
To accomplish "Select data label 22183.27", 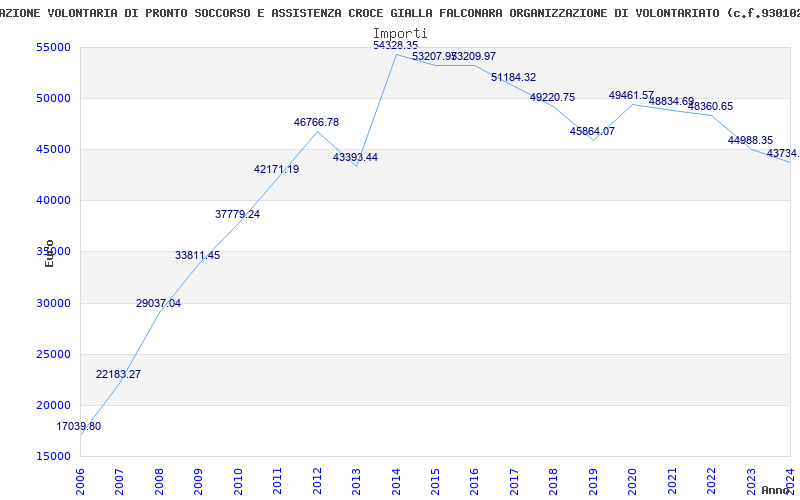I will point(118,374).
